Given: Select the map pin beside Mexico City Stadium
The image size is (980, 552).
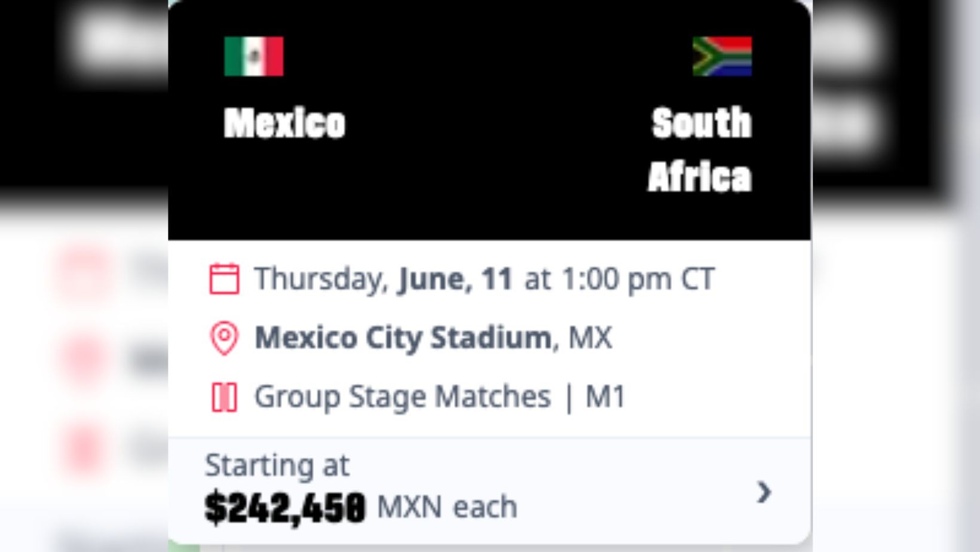Looking at the screenshot, I should [225, 338].
